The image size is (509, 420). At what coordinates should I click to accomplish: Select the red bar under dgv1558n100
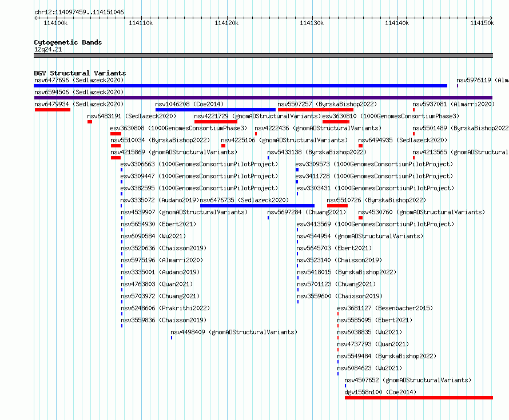[419, 398]
